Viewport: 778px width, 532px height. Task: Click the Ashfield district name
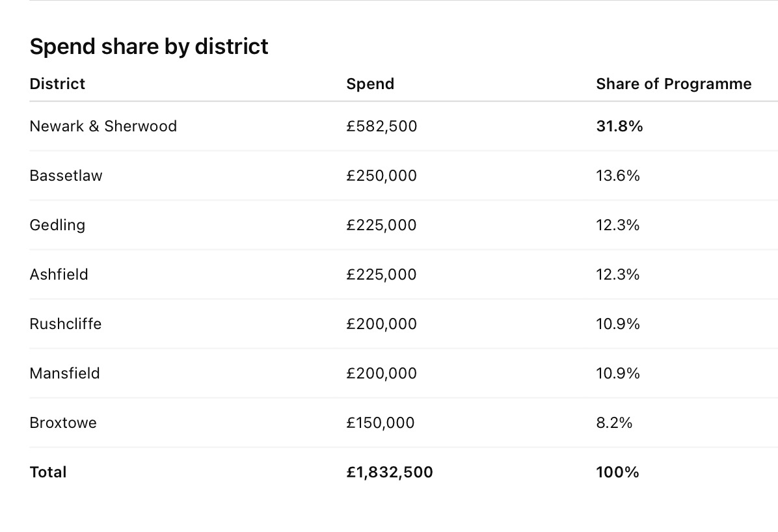(59, 274)
